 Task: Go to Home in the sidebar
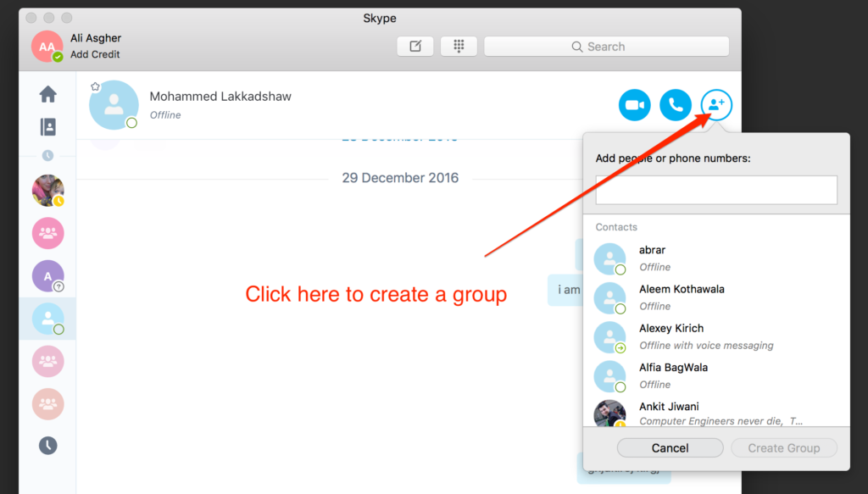(48, 94)
